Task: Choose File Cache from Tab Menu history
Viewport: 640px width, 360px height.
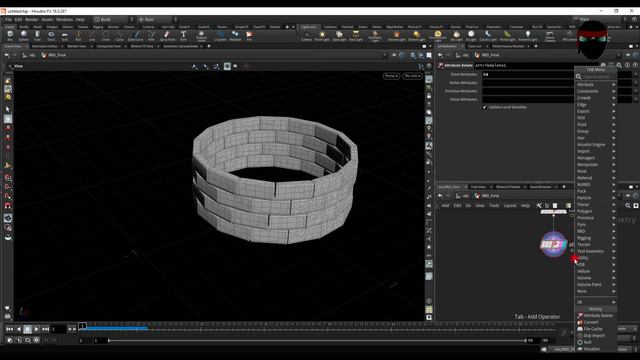Action: (x=596, y=329)
